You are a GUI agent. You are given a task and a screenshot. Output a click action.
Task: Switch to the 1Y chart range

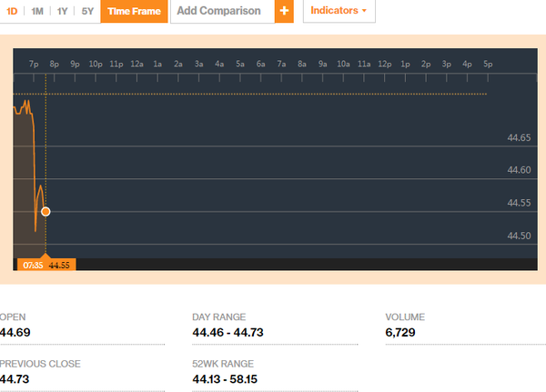pyautogui.click(x=62, y=12)
